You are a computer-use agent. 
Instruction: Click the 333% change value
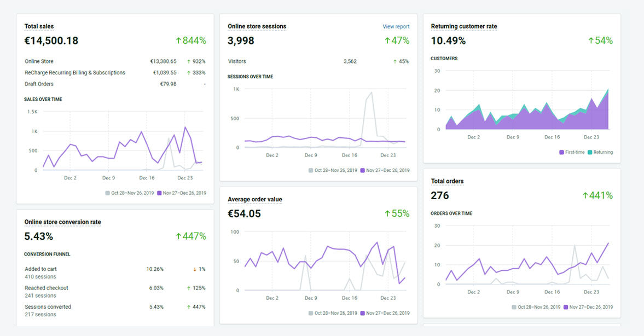point(199,73)
